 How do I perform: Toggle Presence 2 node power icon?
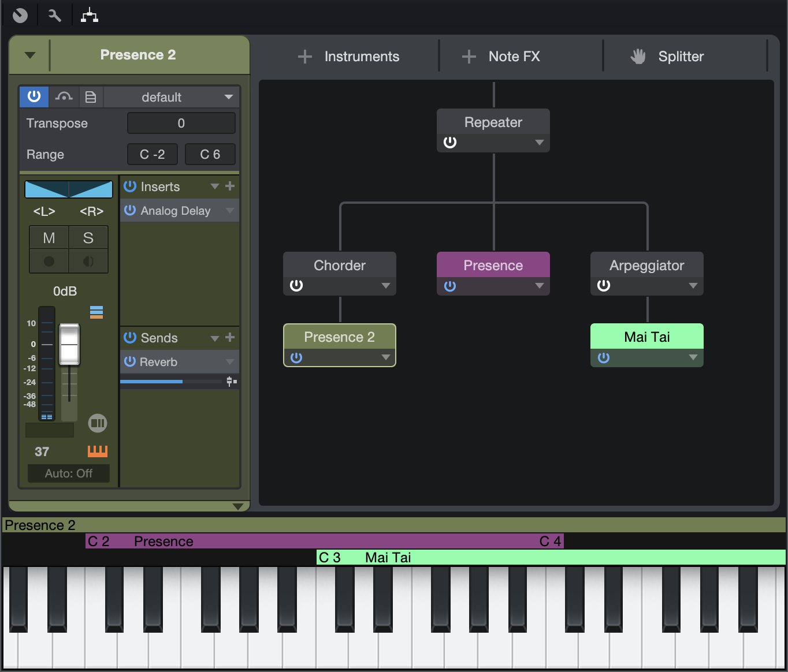(296, 357)
